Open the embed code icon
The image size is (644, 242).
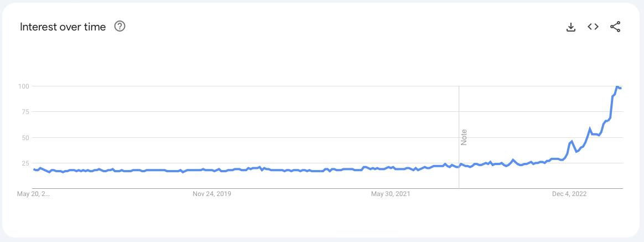coord(593,27)
